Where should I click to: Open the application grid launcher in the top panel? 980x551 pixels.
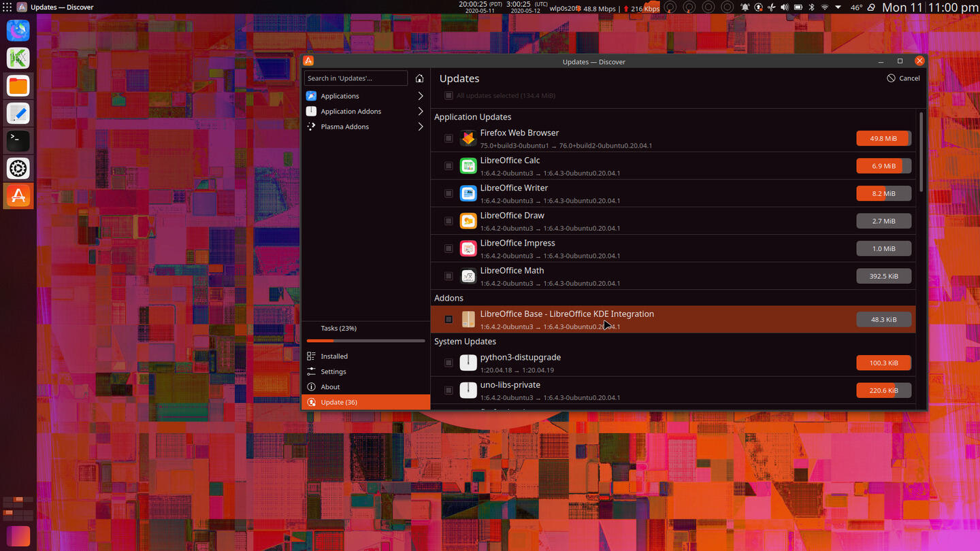(x=7, y=7)
